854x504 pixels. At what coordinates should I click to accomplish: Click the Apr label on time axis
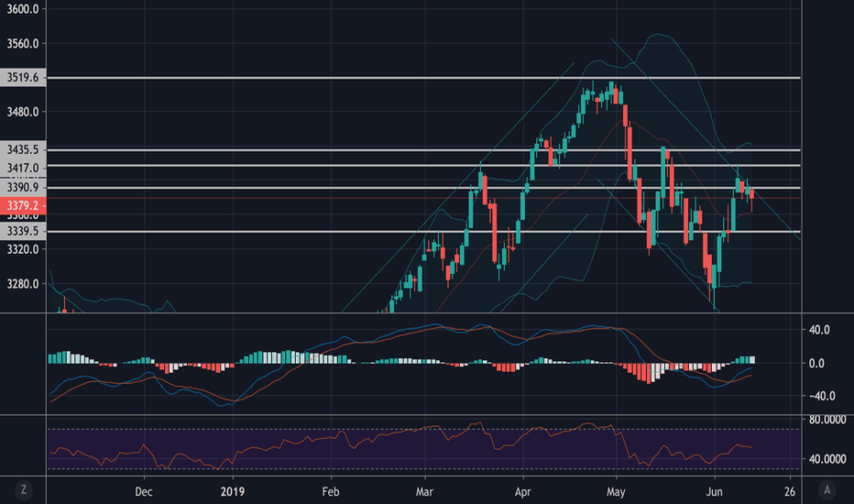click(x=523, y=491)
